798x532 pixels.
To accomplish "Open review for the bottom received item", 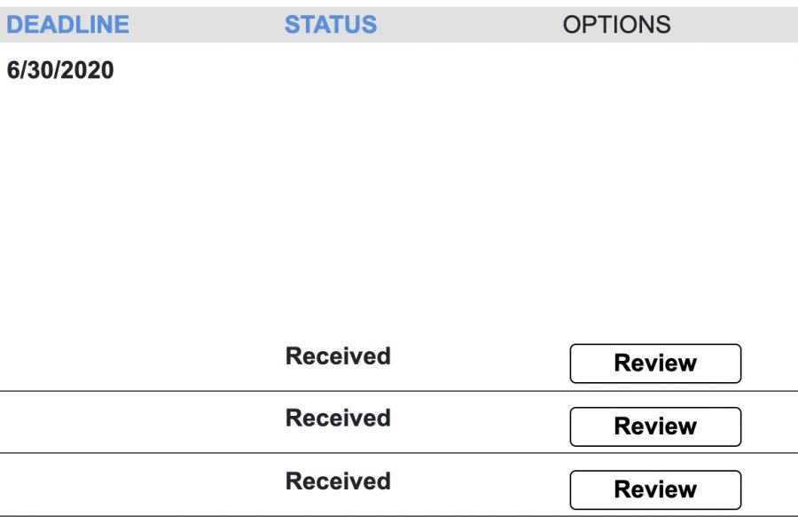I will point(655,489).
